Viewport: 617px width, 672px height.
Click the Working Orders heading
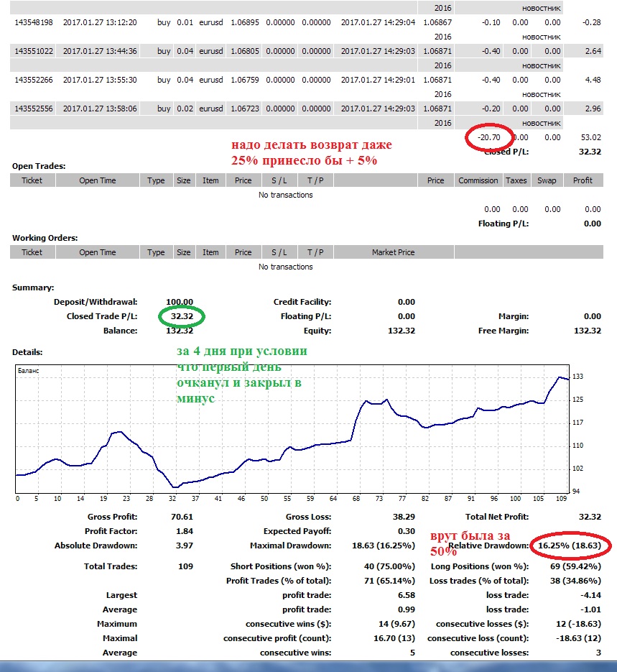point(45,238)
